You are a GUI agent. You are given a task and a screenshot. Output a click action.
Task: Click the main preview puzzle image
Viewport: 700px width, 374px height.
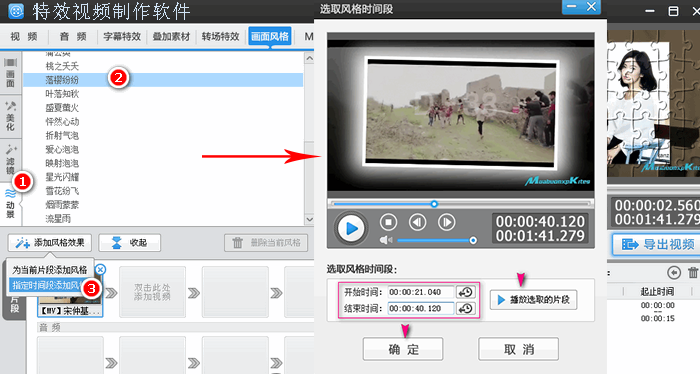pos(654,103)
